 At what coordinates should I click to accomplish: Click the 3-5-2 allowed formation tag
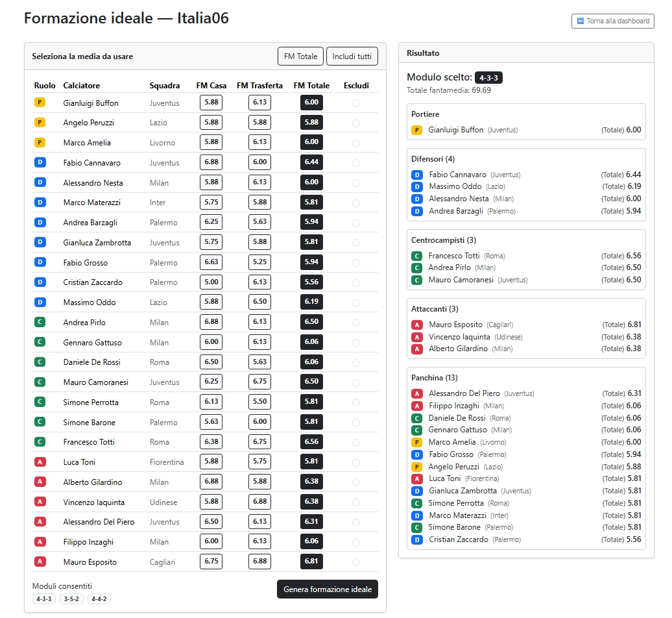coord(71,599)
